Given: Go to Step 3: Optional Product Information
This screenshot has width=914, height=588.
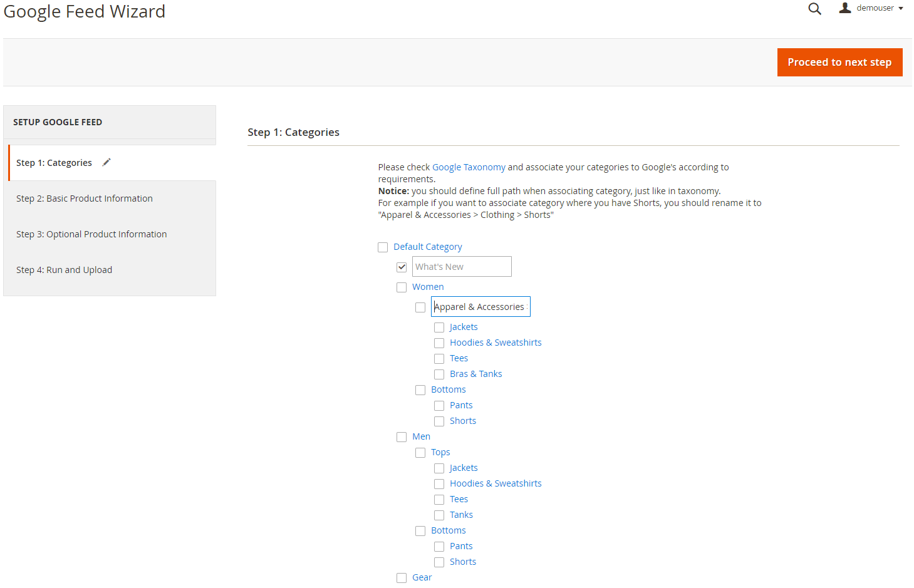Looking at the screenshot, I should [x=91, y=234].
